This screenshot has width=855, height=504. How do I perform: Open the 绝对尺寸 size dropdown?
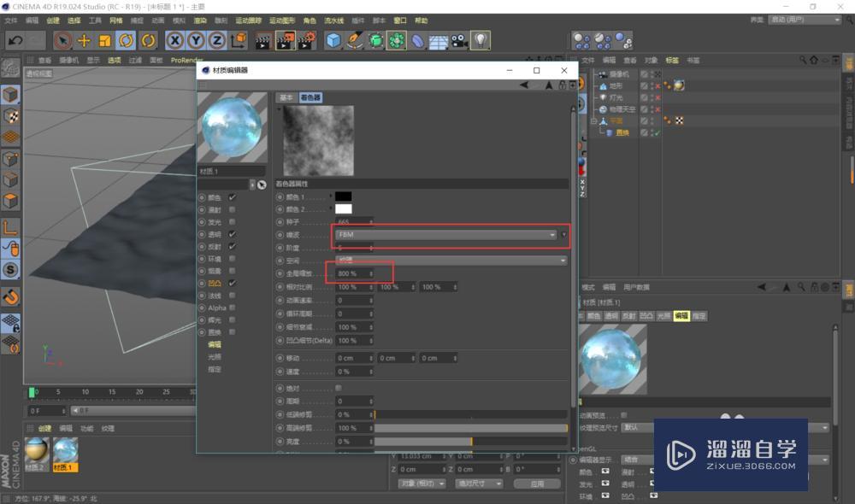[x=480, y=483]
